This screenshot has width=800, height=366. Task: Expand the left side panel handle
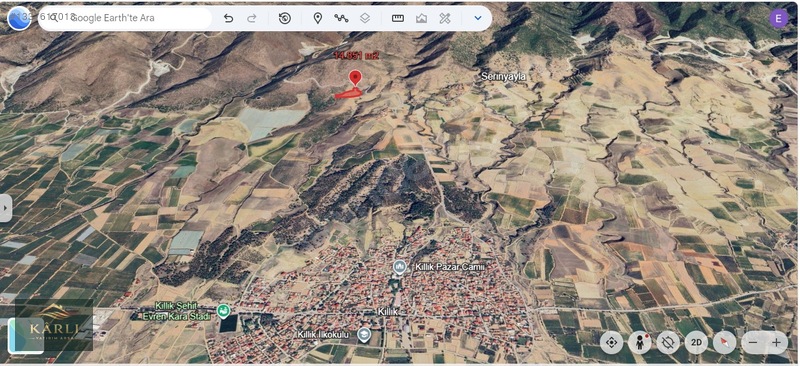coord(6,208)
